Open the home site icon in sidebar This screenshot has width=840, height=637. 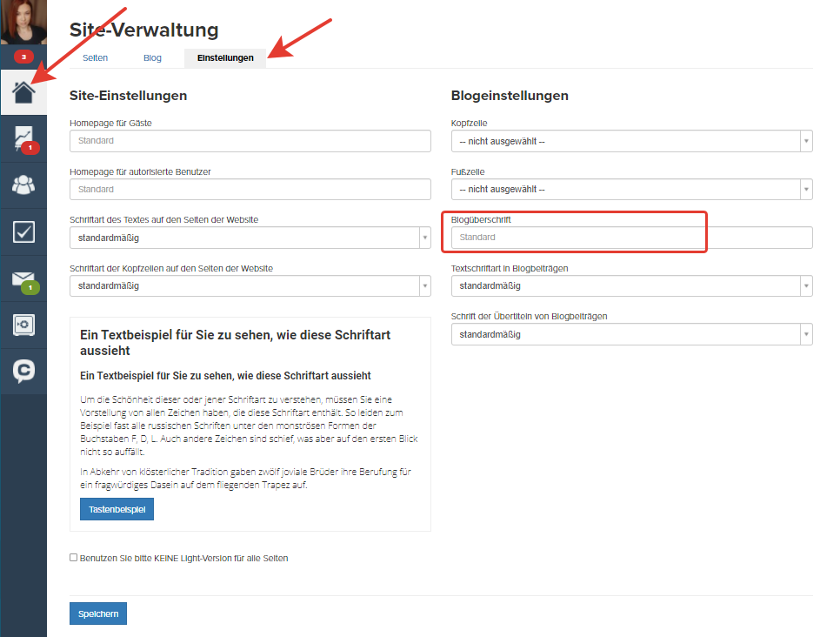(x=23, y=92)
